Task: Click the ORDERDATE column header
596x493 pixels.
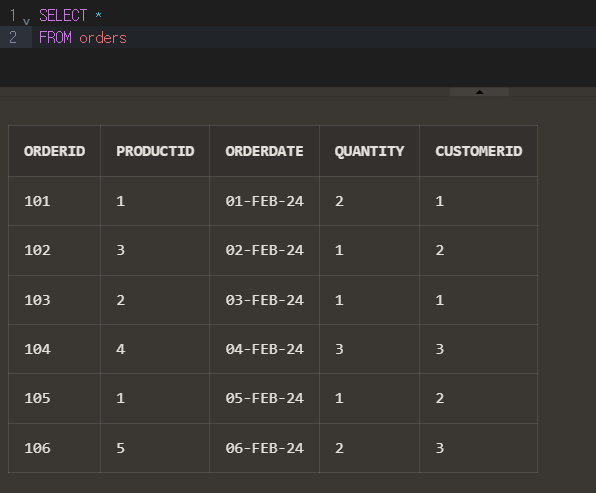Action: pyautogui.click(x=264, y=151)
